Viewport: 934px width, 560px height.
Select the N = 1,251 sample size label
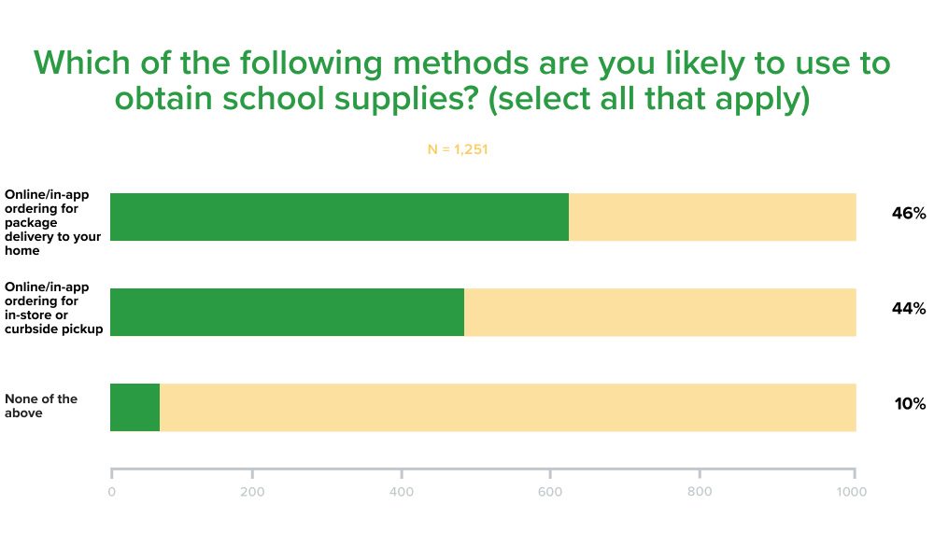tap(458, 149)
